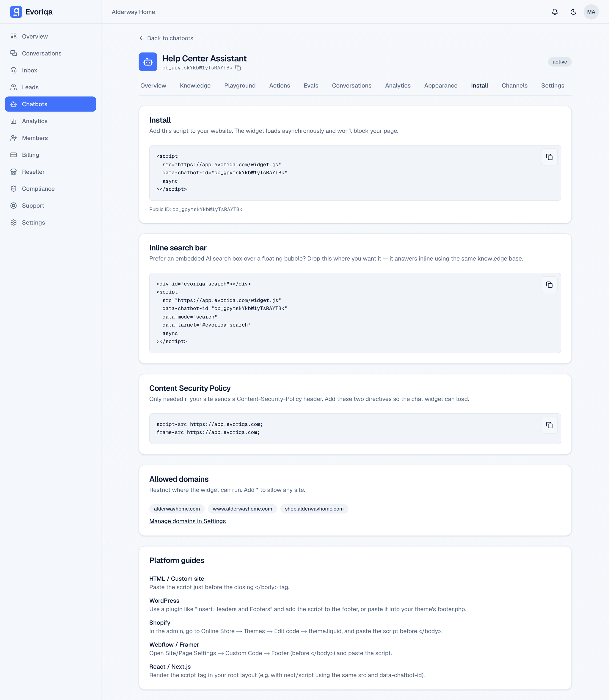This screenshot has height=700, width=609.
Task: Click the HTML / Custom site guide heading
Action: tap(177, 579)
